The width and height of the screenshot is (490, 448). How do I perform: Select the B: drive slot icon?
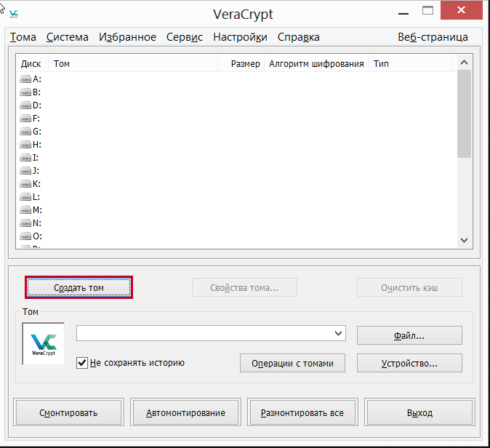25,92
